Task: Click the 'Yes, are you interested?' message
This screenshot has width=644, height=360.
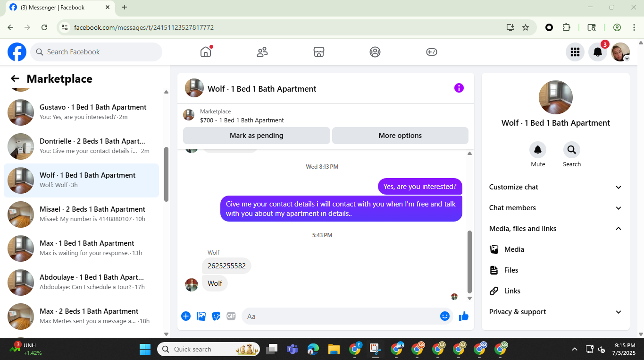Action: pos(420,187)
